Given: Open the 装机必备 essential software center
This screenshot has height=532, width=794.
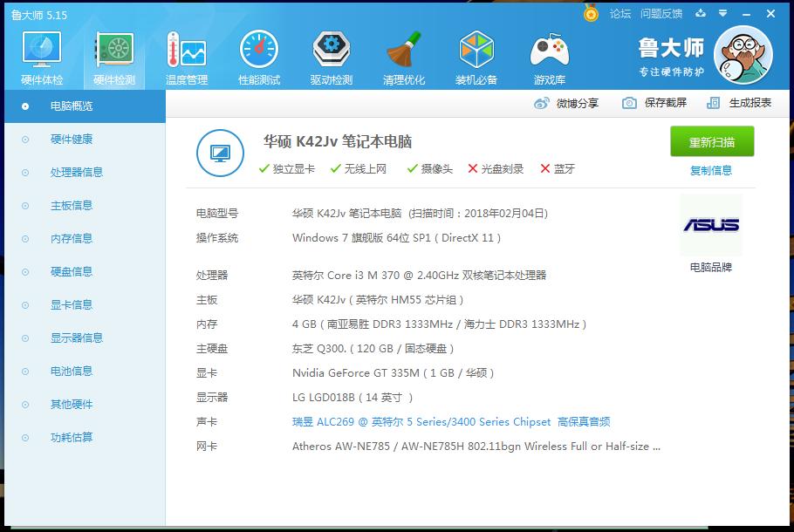Looking at the screenshot, I should (x=476, y=56).
